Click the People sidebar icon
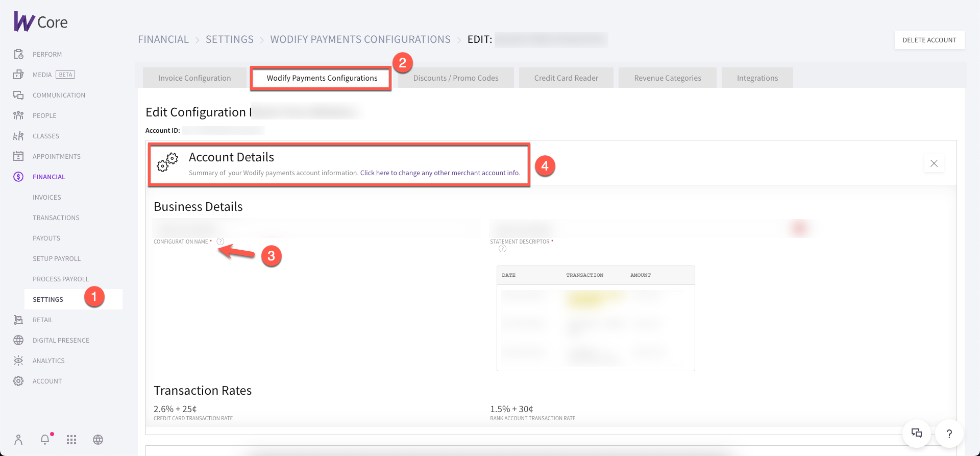The height and width of the screenshot is (456, 980). [18, 115]
